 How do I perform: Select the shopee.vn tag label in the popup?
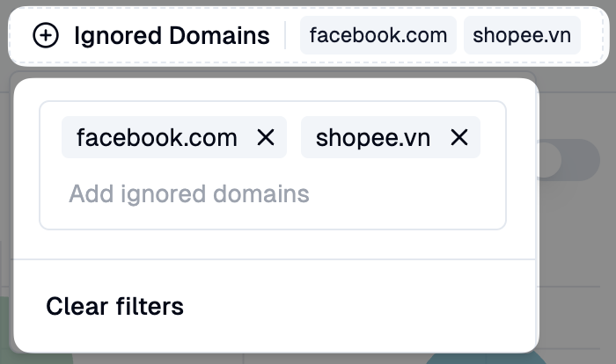click(x=373, y=138)
